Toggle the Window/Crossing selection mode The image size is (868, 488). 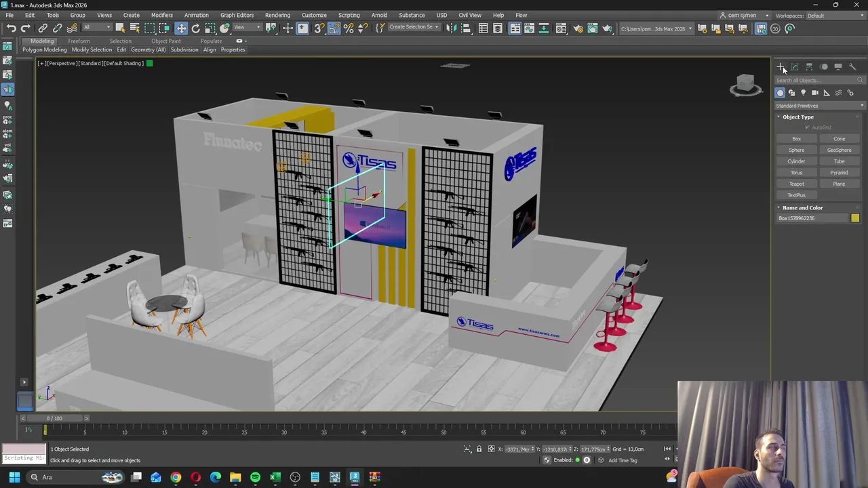164,28
